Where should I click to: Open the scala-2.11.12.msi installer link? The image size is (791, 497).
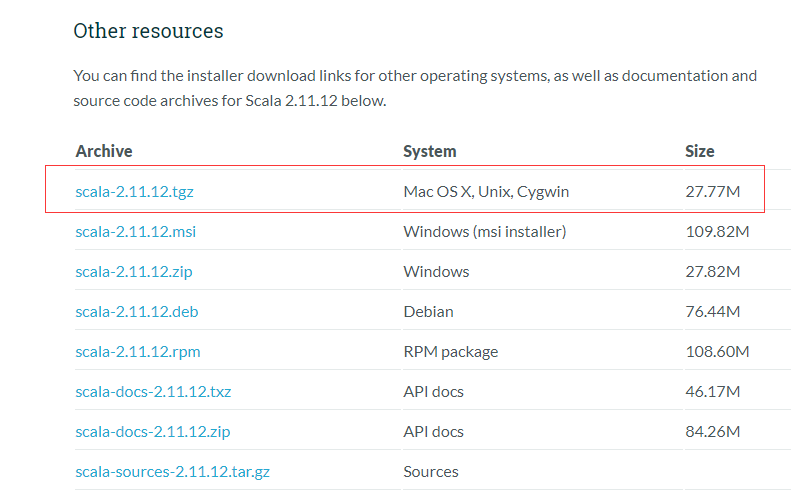(x=135, y=231)
